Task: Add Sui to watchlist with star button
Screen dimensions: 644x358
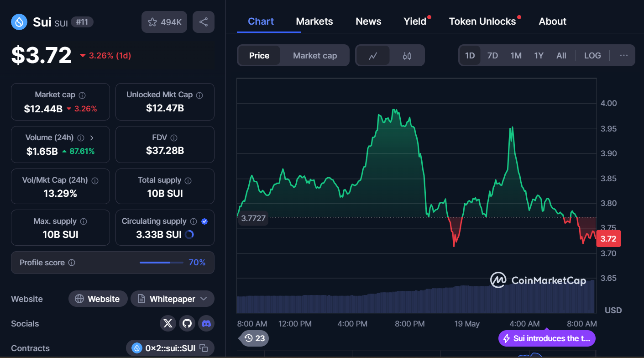Action: click(164, 22)
